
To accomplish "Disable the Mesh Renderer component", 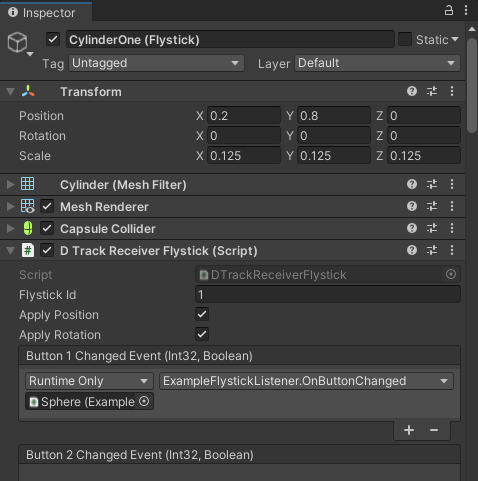I will (x=47, y=206).
